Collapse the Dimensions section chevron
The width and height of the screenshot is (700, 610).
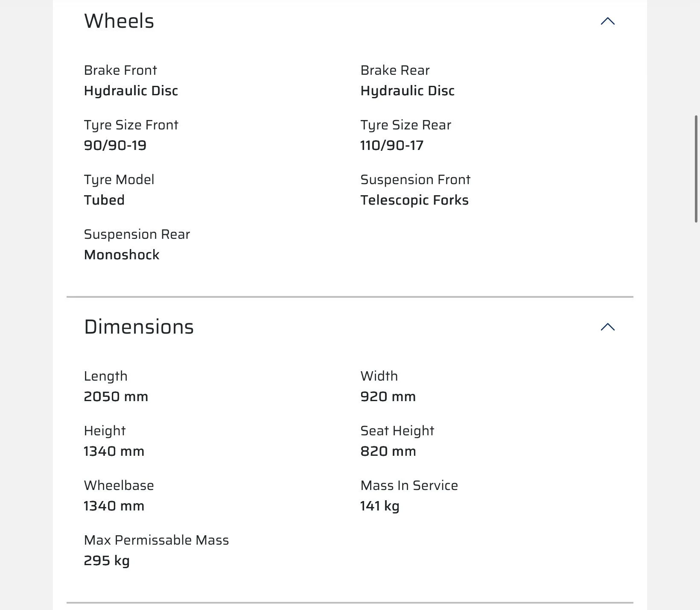coord(607,327)
